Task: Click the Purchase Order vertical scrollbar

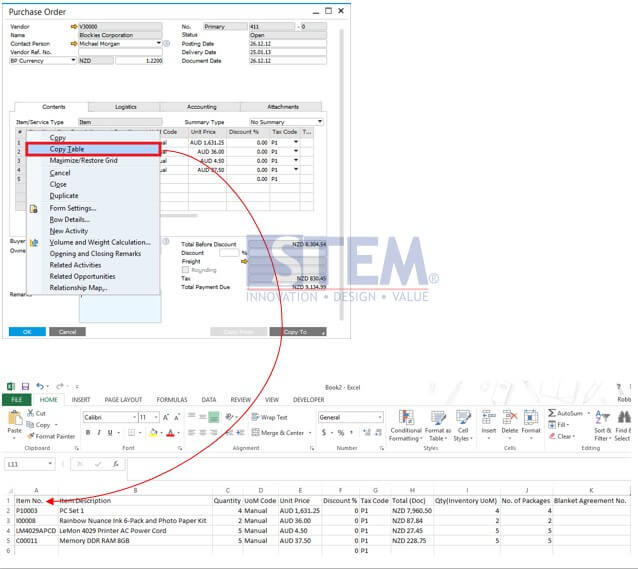Action: tap(342, 173)
